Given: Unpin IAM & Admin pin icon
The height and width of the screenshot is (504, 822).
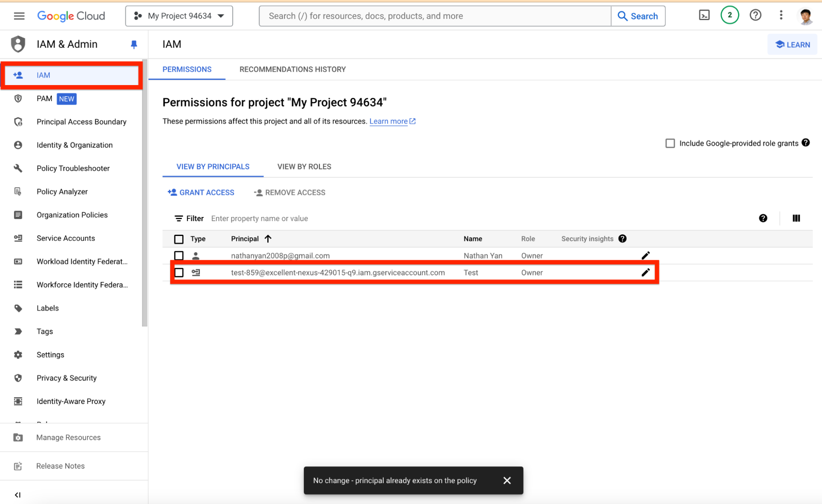Looking at the screenshot, I should click(134, 44).
